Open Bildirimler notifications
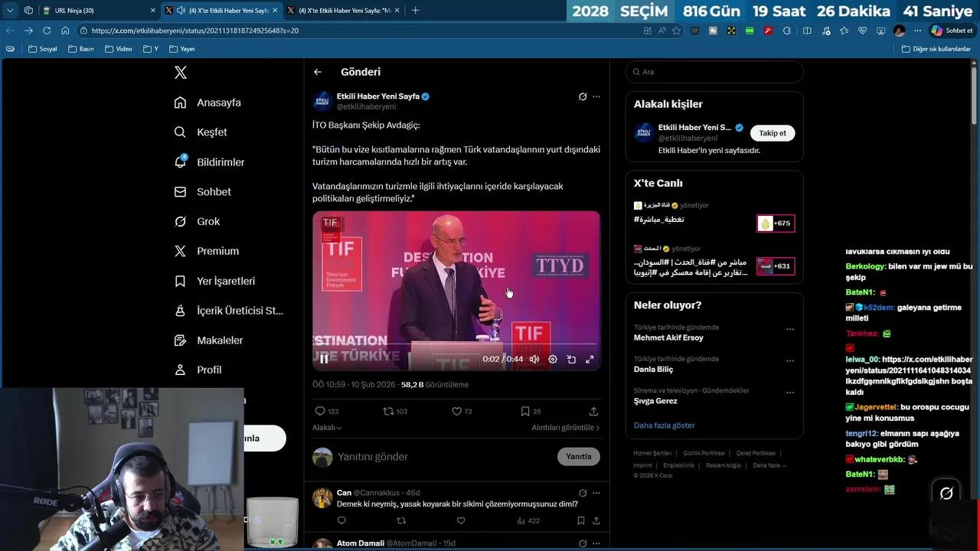980x551 pixels. point(209,162)
